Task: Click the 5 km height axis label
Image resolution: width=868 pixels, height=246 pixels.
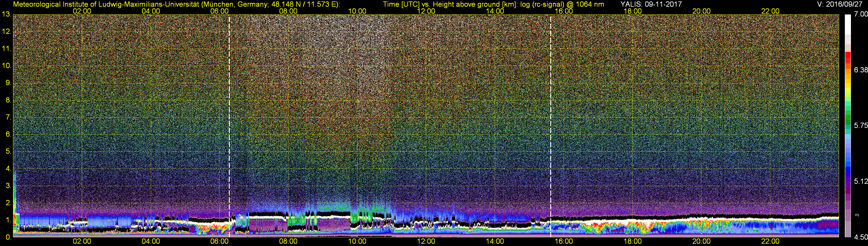Action: tap(8, 151)
